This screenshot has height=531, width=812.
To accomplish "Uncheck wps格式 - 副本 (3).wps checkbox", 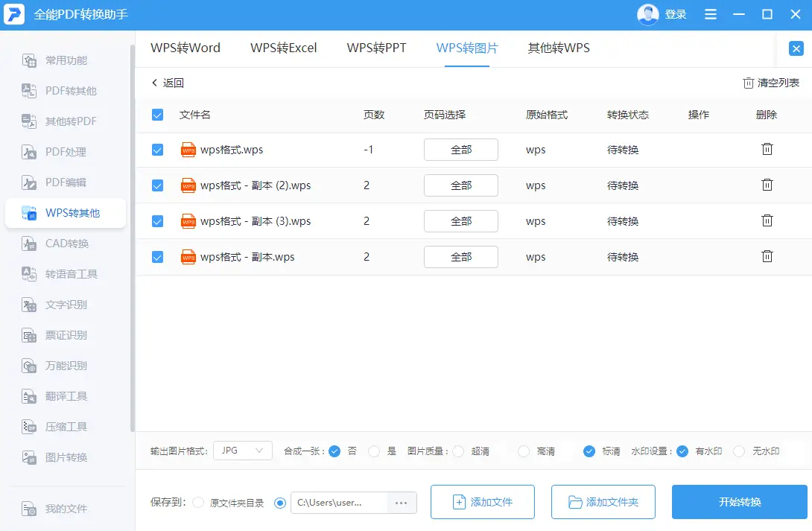I will point(157,221).
